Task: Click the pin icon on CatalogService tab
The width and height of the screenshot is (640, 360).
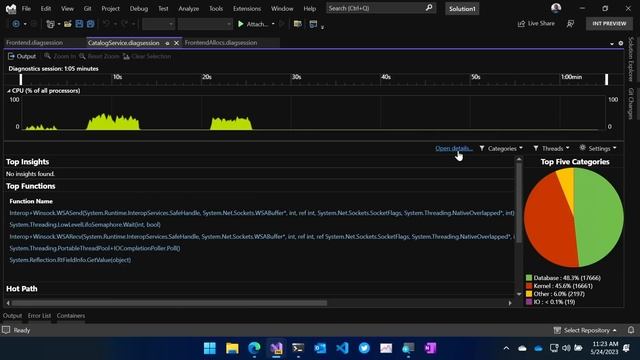Action: tap(167, 43)
